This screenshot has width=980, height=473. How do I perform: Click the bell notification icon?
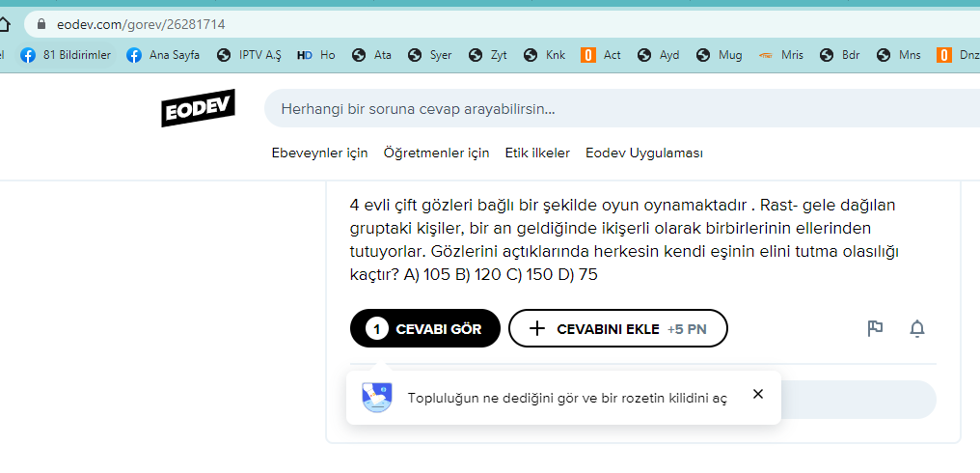coord(917,328)
